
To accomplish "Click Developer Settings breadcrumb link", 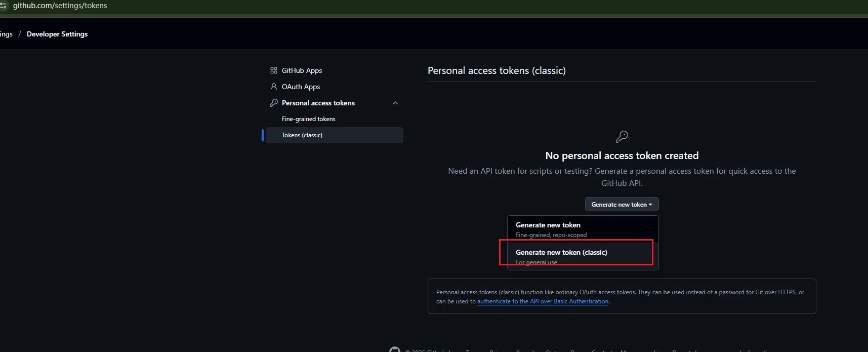I will 57,34.
